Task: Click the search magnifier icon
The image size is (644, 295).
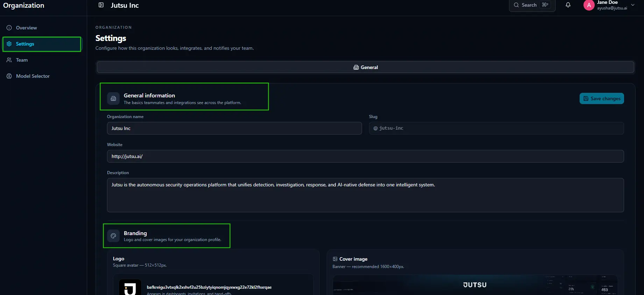Action: click(516, 5)
